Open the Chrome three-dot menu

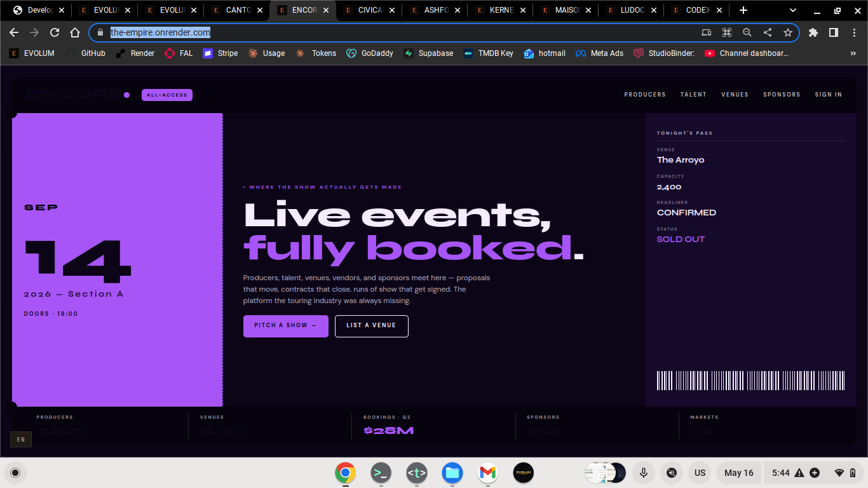854,32
